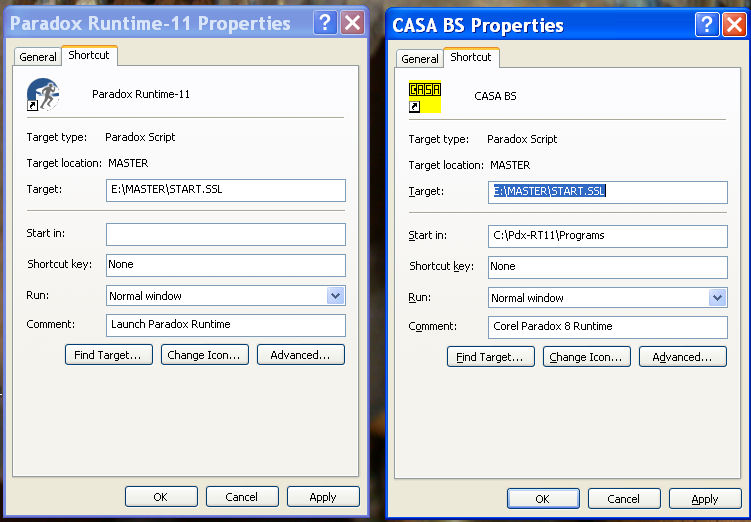Close the CASA BS Properties window

point(734,24)
